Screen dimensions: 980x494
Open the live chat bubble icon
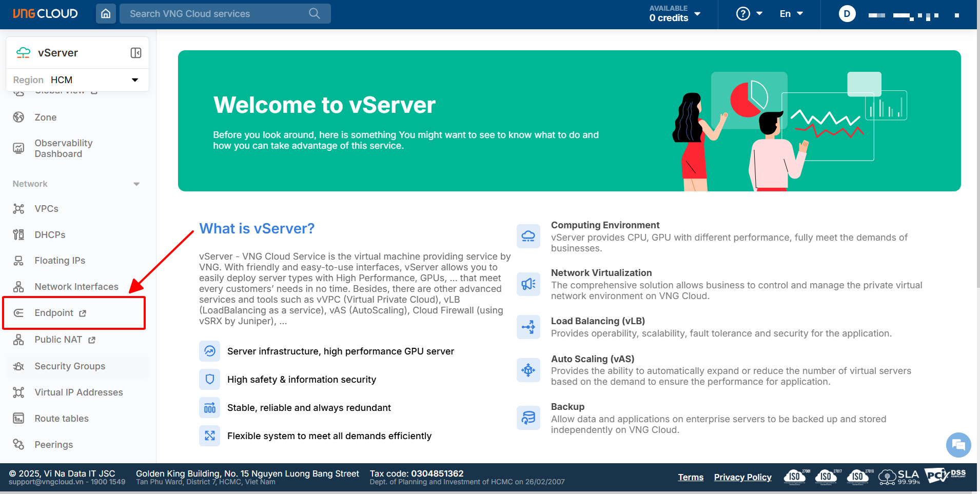point(958,445)
